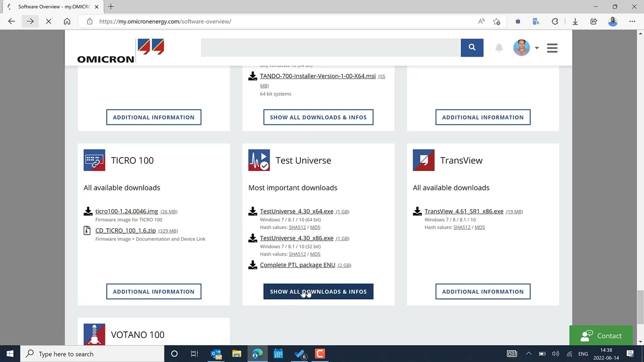Click the TransView product icon

coord(423,160)
